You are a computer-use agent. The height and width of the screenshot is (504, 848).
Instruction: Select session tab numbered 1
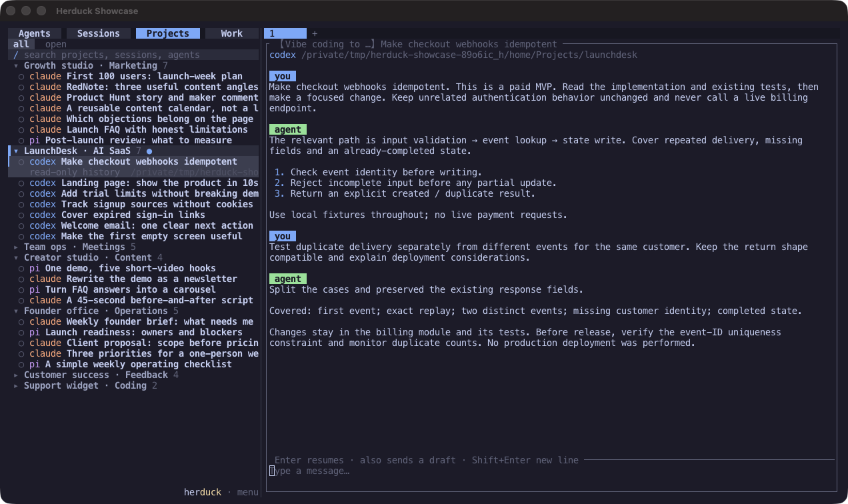[285, 33]
